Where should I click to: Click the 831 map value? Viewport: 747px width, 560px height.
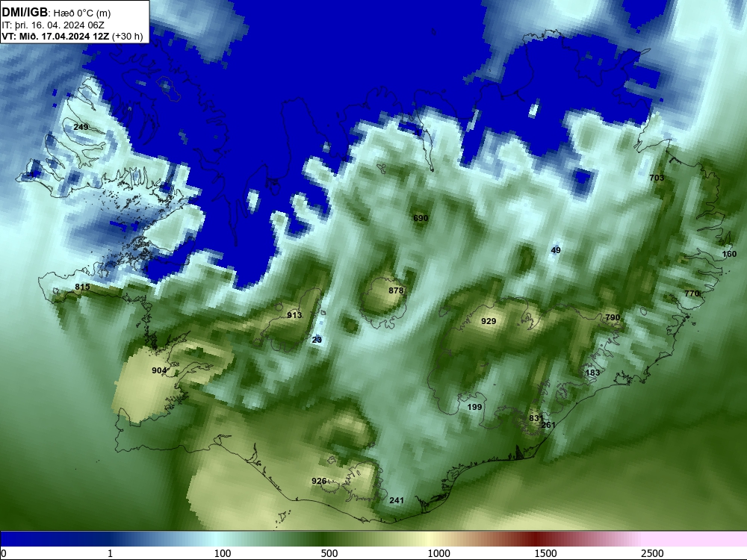[x=536, y=418]
